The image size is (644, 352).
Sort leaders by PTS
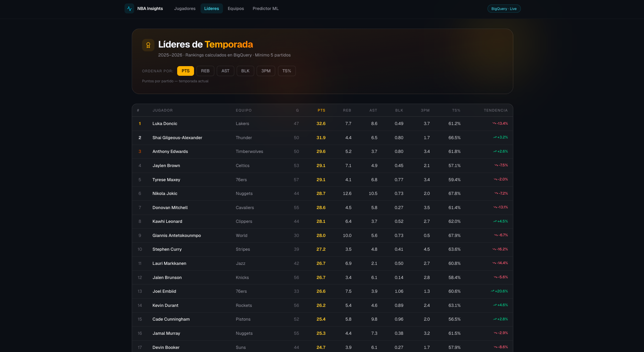point(185,71)
